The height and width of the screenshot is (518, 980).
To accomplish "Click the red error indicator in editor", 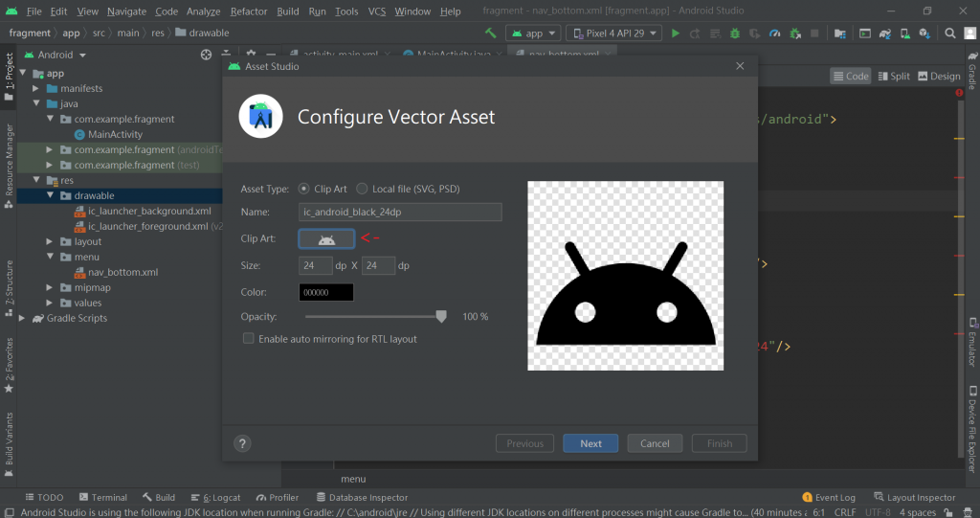I will tap(959, 93).
